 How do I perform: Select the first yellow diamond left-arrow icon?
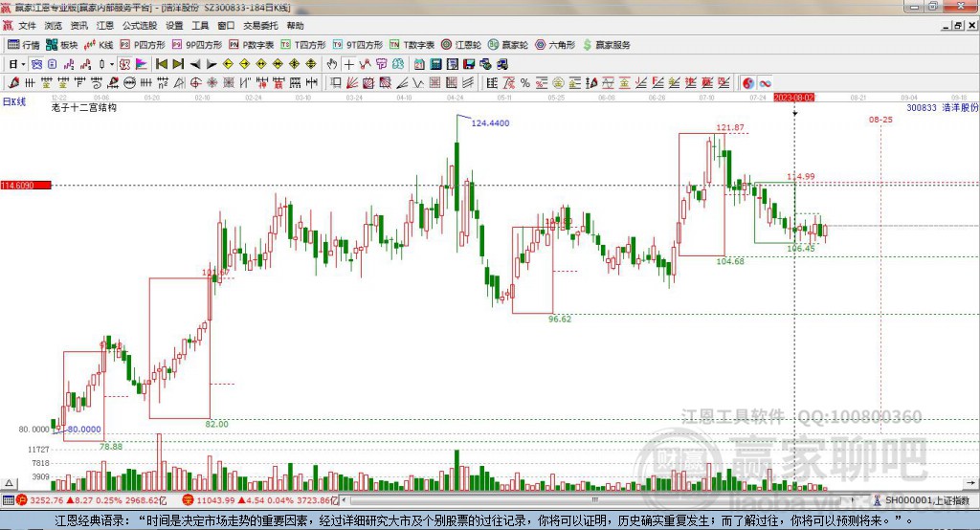pos(228,64)
